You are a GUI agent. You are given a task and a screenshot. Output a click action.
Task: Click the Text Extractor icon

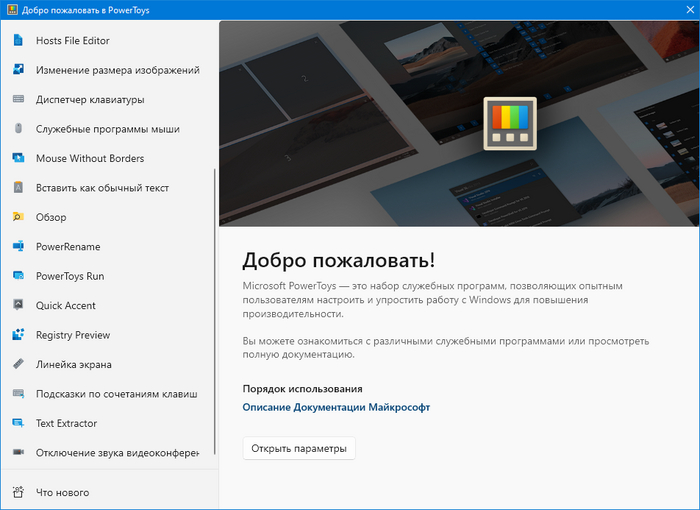(x=18, y=423)
